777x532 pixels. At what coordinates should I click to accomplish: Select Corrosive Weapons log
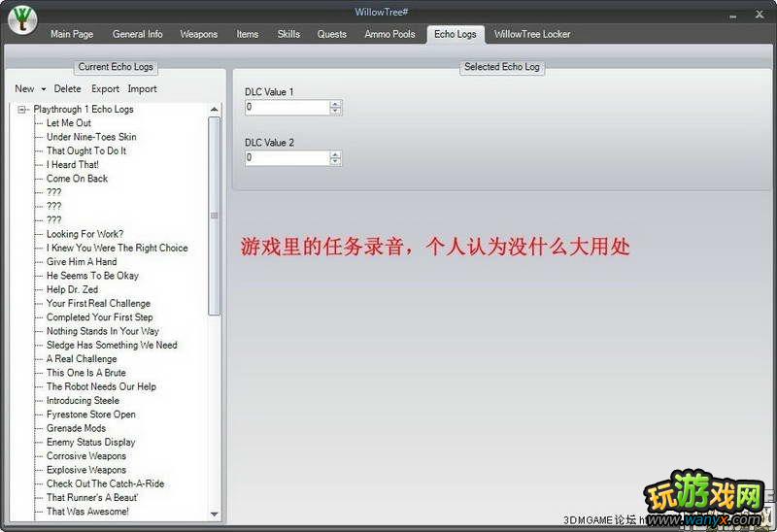point(86,455)
